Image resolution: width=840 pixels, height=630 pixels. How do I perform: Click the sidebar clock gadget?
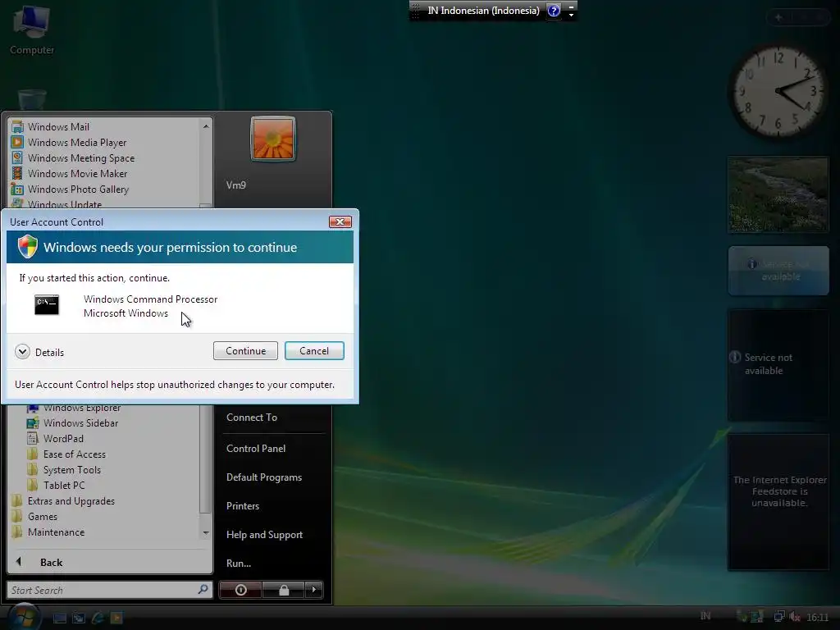tap(778, 91)
